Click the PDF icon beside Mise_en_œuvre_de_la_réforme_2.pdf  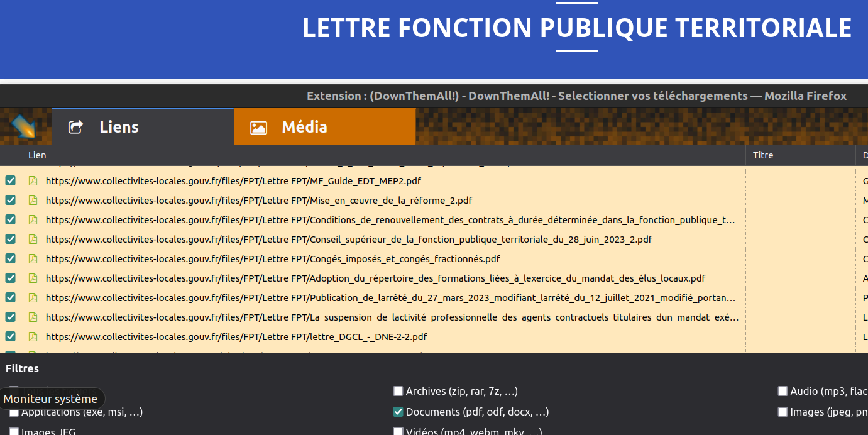[33, 200]
